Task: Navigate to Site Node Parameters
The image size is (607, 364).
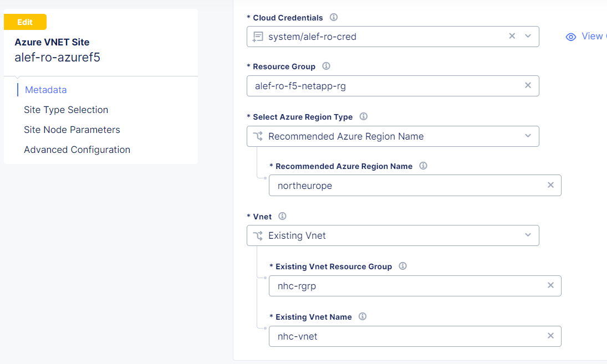Action: click(x=72, y=130)
